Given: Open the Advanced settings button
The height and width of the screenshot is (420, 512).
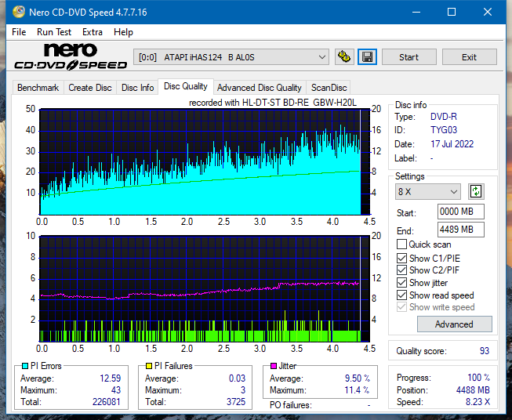Looking at the screenshot, I should tap(454, 324).
